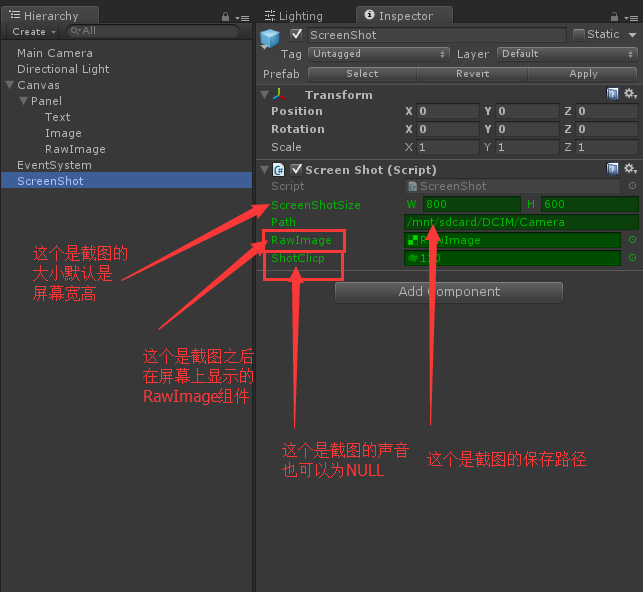
Task: Enable the Static checkbox
Action: 579,35
